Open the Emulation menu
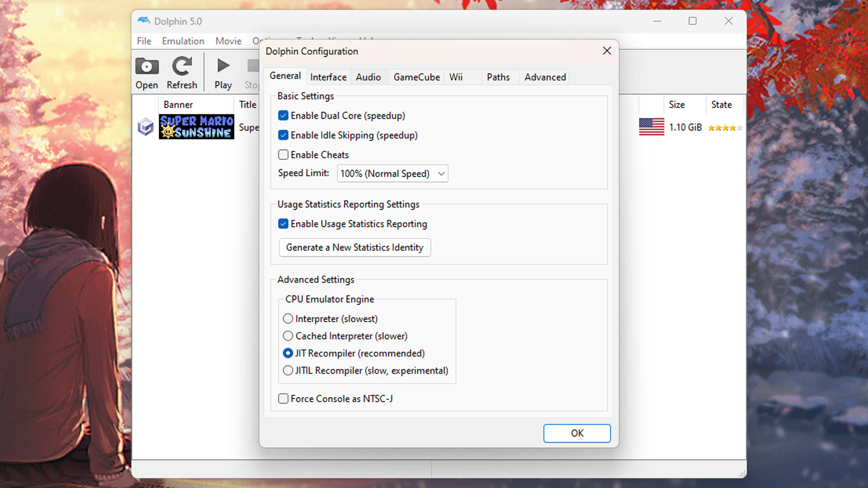The width and height of the screenshot is (868, 488). (x=183, y=41)
